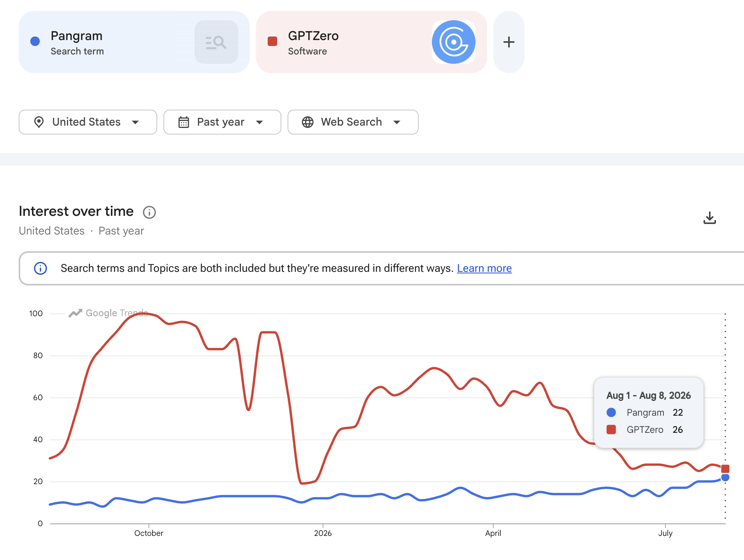This screenshot has height=560, width=744.
Task: Click the July axis label
Action: 665,533
